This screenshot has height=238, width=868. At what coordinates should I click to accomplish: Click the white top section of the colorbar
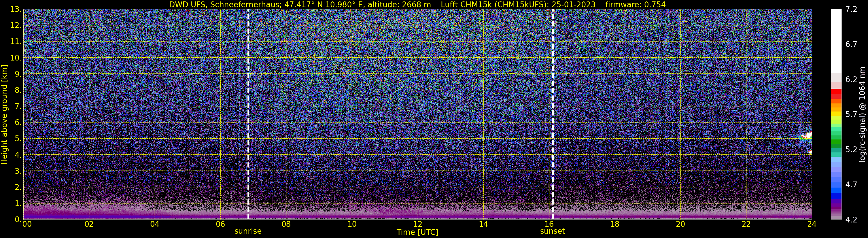coord(836,40)
